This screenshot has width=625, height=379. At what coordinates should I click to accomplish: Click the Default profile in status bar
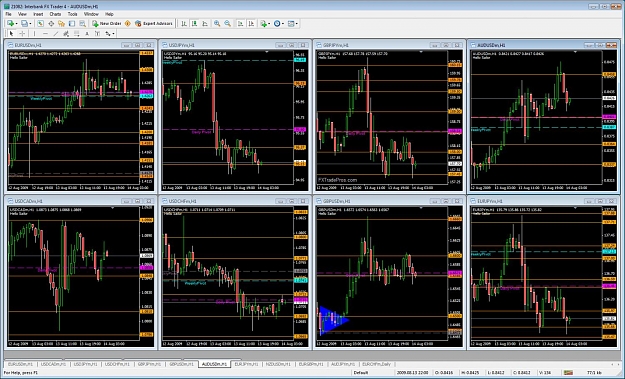(361, 373)
